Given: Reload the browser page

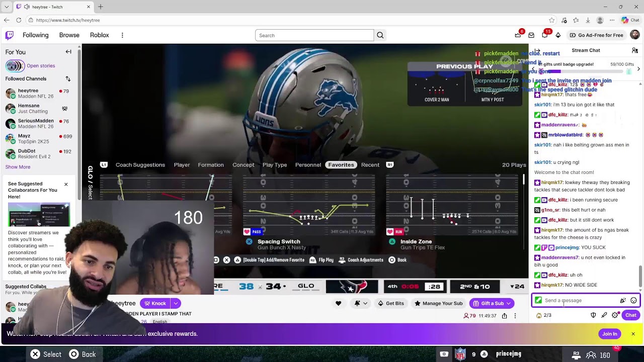Looking at the screenshot, I should (19, 20).
